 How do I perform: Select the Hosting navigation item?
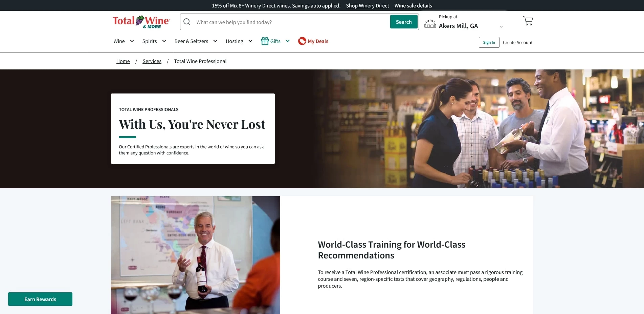coord(234,41)
